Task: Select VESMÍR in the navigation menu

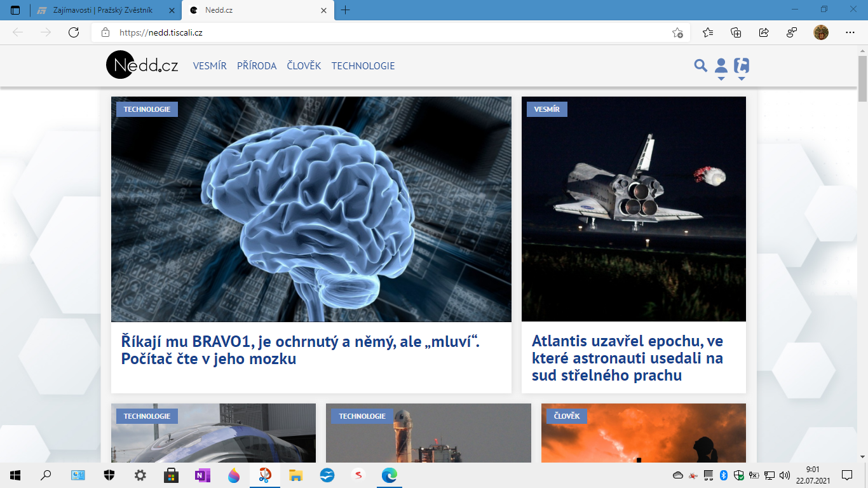Action: 210,65
